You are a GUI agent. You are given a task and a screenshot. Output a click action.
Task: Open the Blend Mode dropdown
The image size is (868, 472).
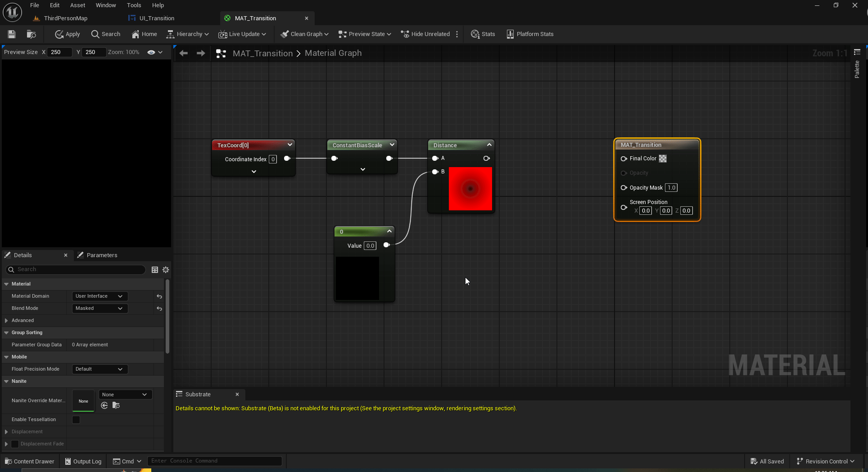99,309
